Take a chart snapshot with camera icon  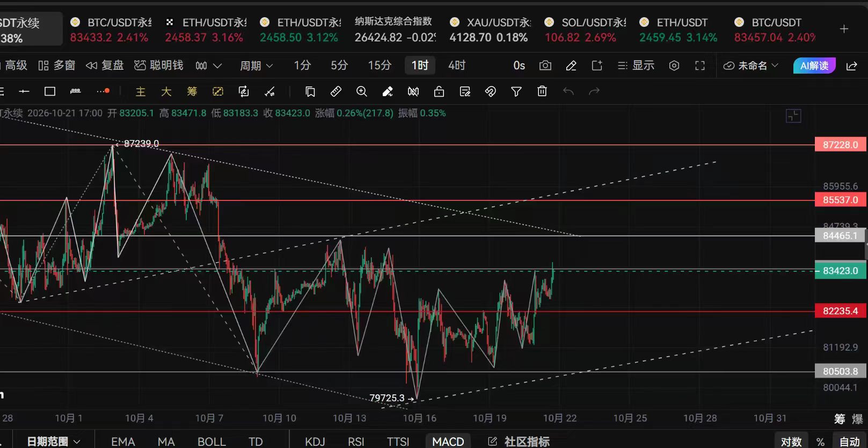coord(545,66)
